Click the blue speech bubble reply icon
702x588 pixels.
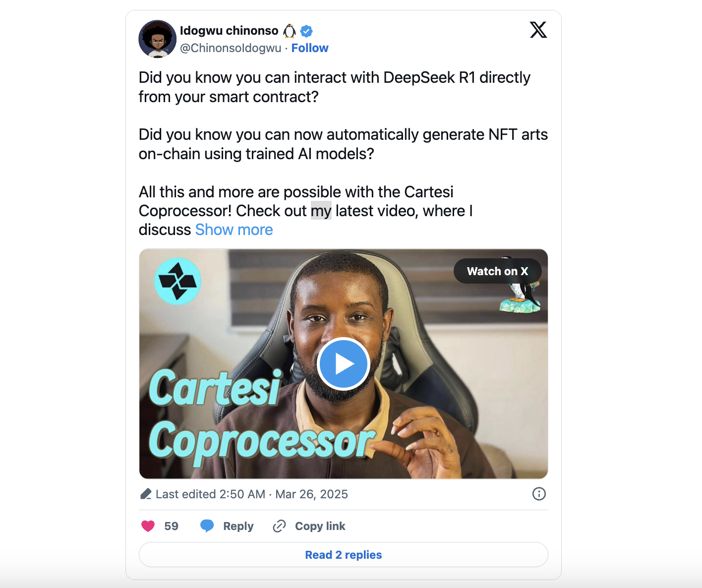click(207, 526)
